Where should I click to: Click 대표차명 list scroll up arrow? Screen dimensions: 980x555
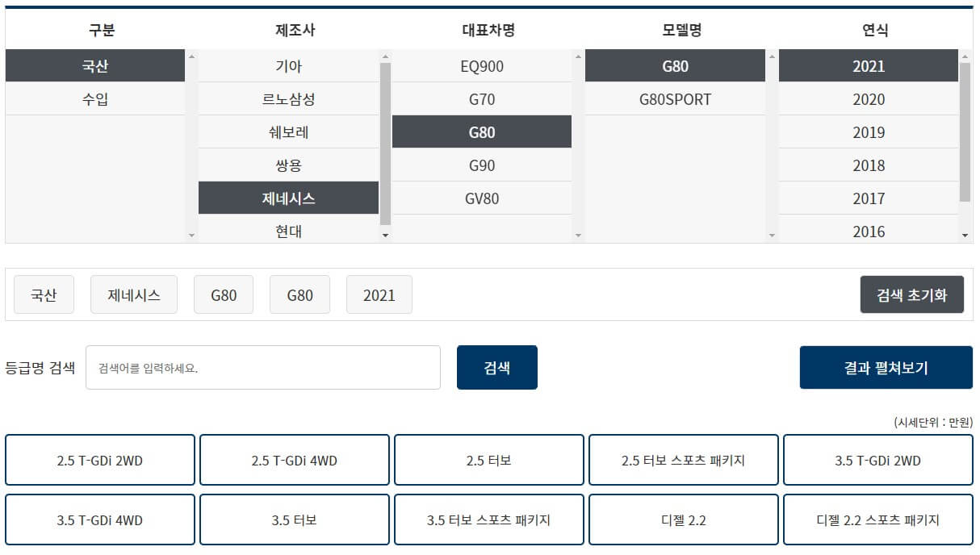pos(578,56)
